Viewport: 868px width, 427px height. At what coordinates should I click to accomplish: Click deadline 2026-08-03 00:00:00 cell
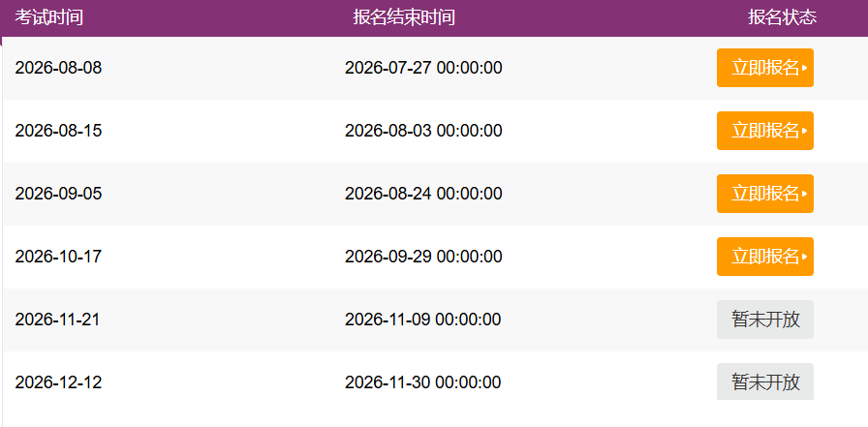click(423, 131)
